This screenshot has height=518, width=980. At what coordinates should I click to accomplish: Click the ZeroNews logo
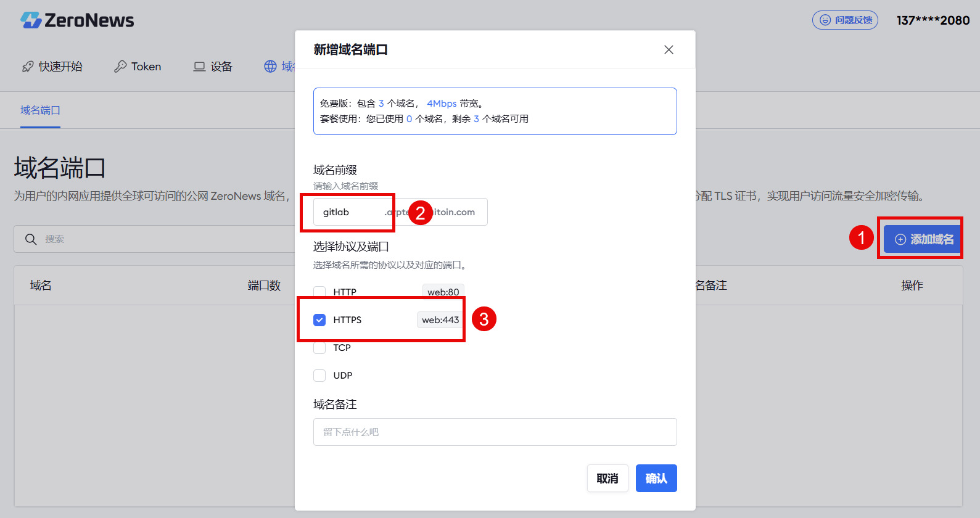pyautogui.click(x=77, y=20)
